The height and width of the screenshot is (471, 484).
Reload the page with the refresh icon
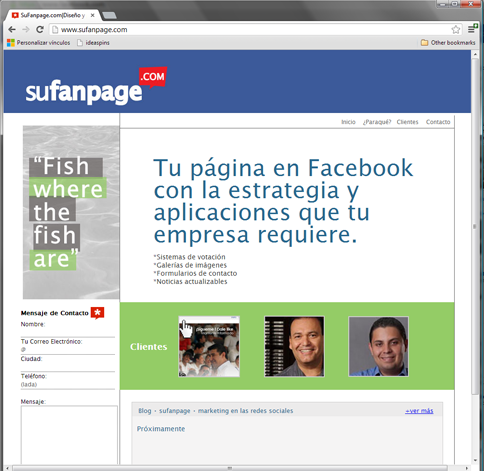[x=40, y=29]
